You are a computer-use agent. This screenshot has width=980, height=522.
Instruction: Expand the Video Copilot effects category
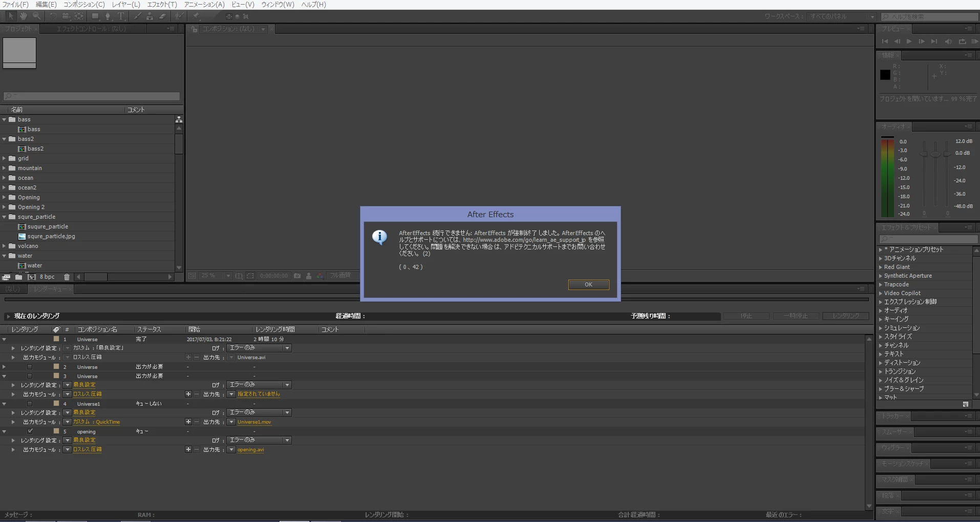881,293
